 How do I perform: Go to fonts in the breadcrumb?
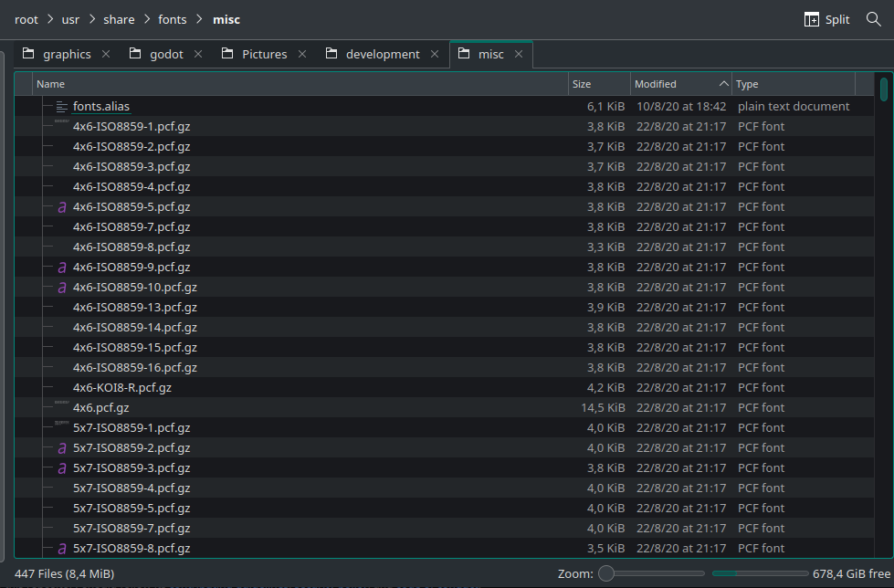pos(173,19)
